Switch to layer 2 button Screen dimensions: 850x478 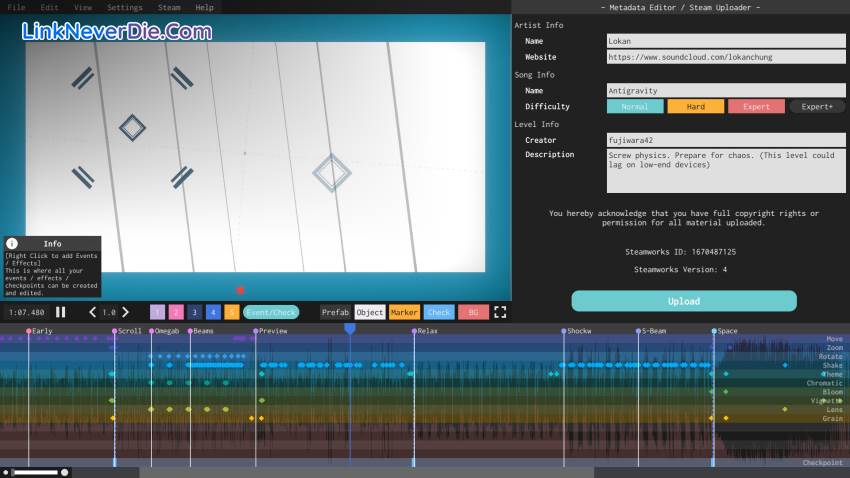click(176, 312)
